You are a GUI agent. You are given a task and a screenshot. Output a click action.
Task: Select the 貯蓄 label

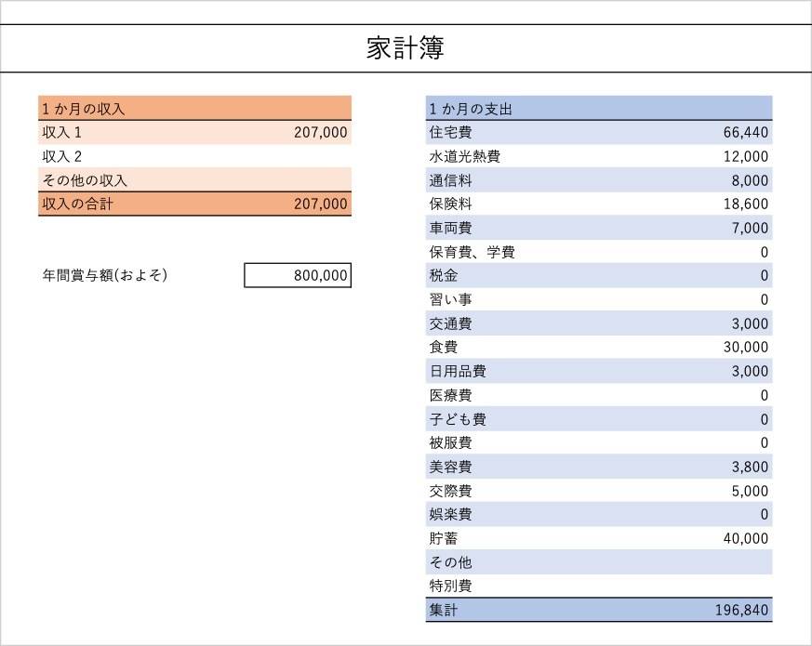444,538
